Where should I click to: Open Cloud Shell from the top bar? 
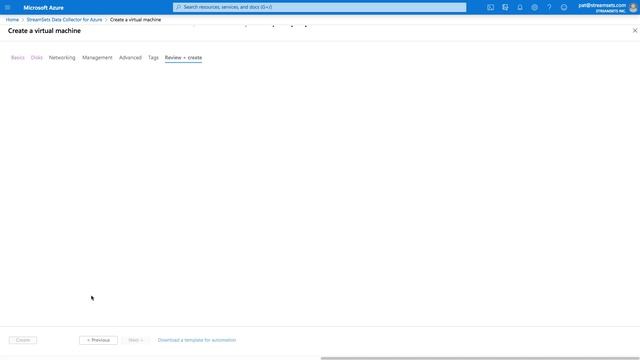[x=490, y=7]
